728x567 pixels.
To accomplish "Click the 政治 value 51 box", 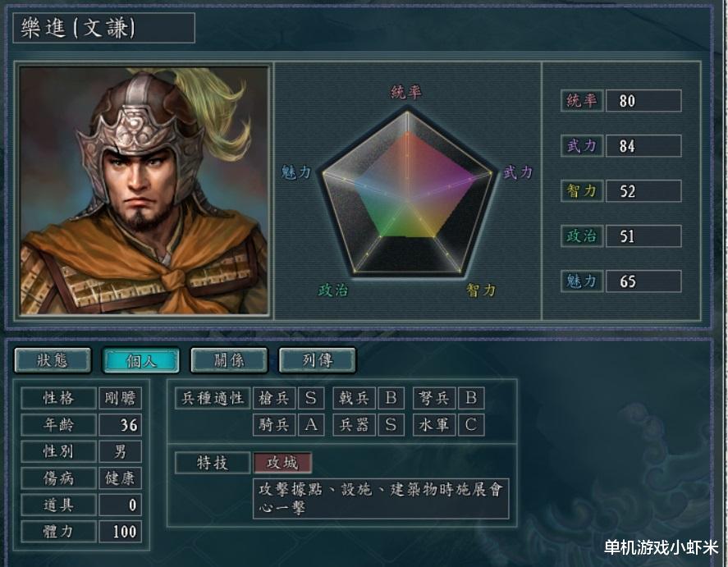I will click(x=643, y=235).
